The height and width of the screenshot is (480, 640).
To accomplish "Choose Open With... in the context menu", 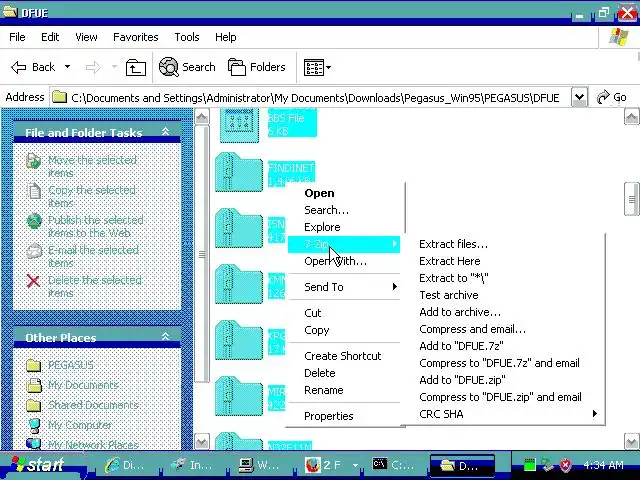I will click(x=336, y=261).
